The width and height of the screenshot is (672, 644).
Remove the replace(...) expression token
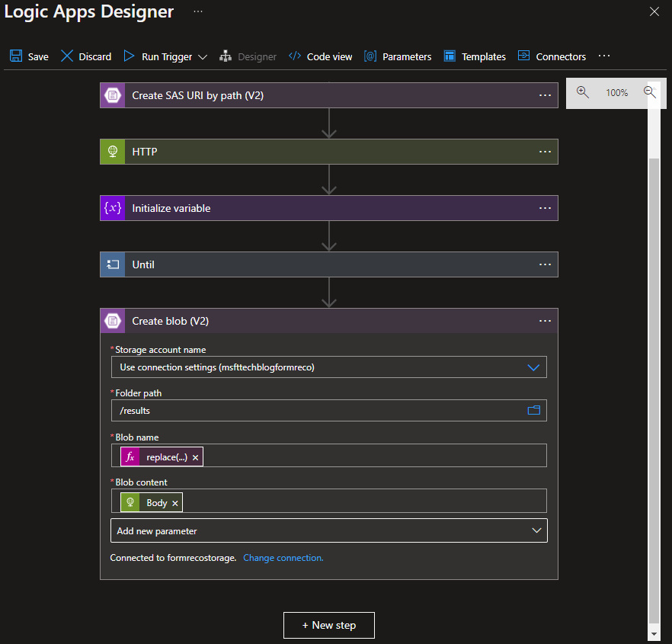195,457
